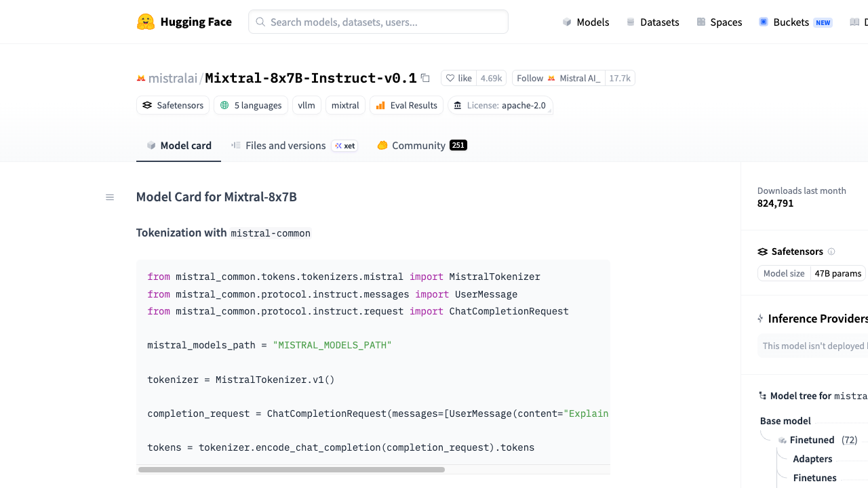Click the NEW badge beside Buckets
This screenshot has height=488, width=868.
click(823, 22)
